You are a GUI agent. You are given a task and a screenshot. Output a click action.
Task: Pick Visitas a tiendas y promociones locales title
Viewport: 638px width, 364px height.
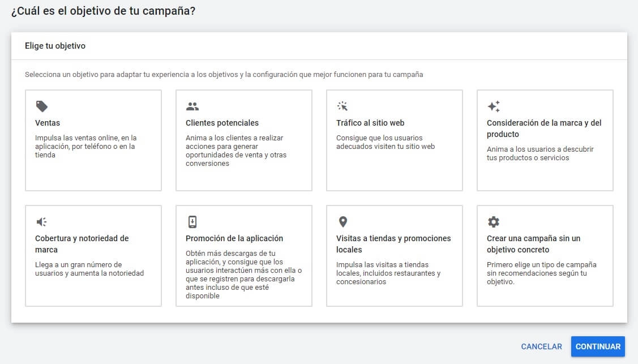[x=393, y=244]
